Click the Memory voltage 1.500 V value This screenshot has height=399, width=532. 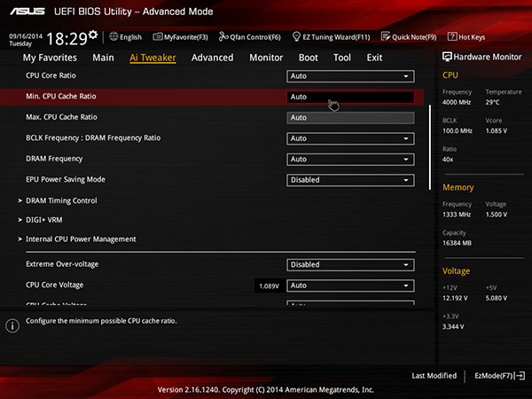point(496,215)
